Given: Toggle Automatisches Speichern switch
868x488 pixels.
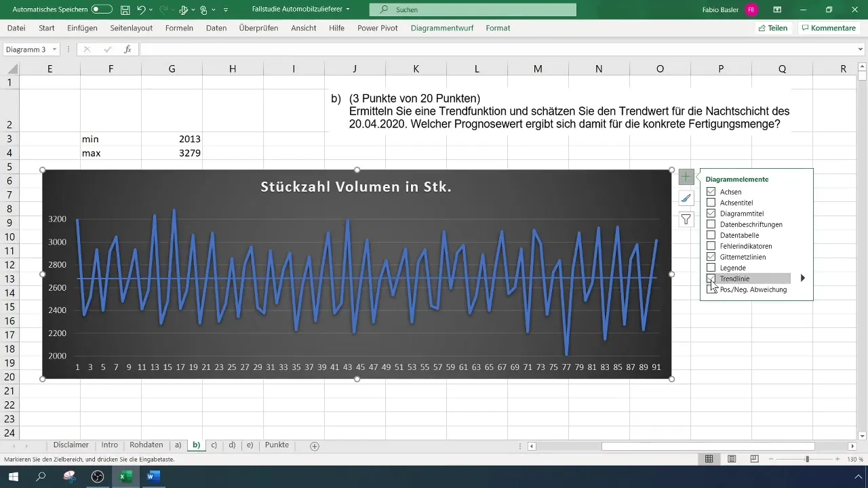Looking at the screenshot, I should coord(102,10).
